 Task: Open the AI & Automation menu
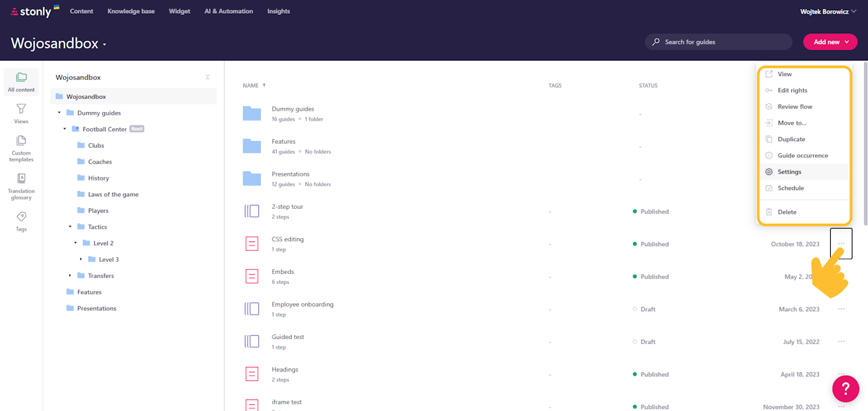(228, 11)
